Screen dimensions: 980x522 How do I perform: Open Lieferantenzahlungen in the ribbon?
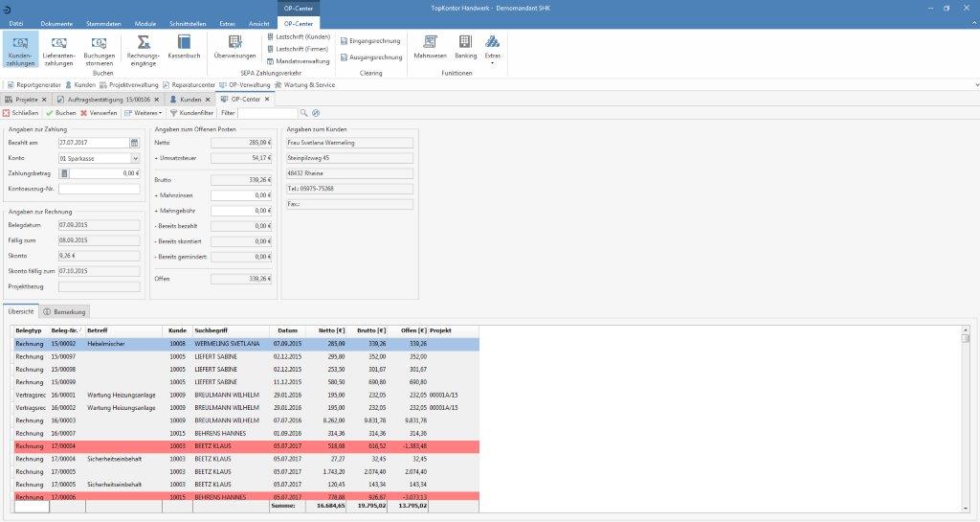58,50
